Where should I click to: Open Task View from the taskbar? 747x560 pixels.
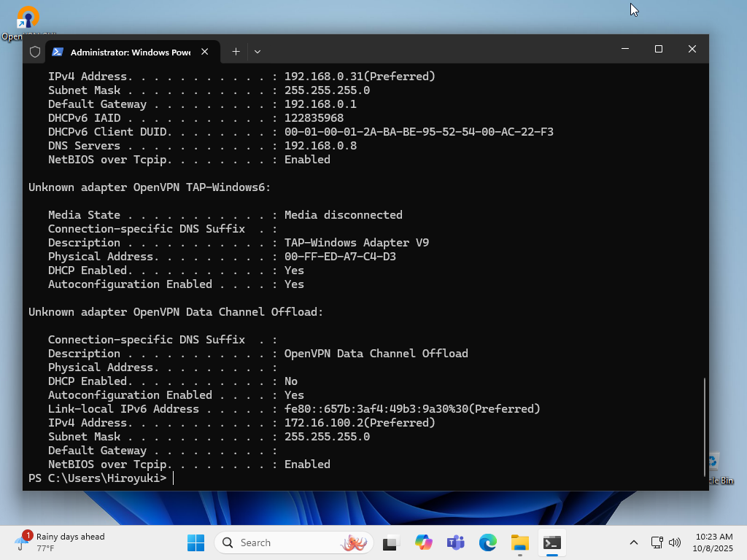[392, 542]
